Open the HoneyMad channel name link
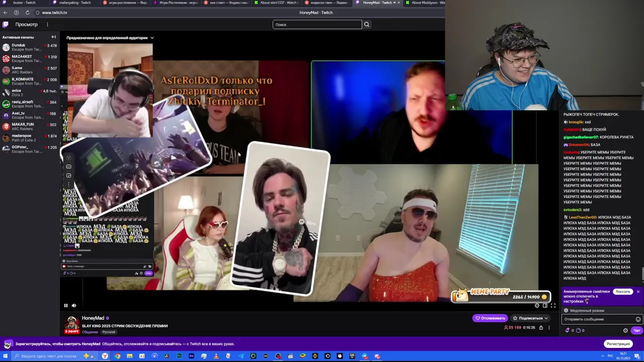The height and width of the screenshot is (362, 644). pyautogui.click(x=93, y=318)
